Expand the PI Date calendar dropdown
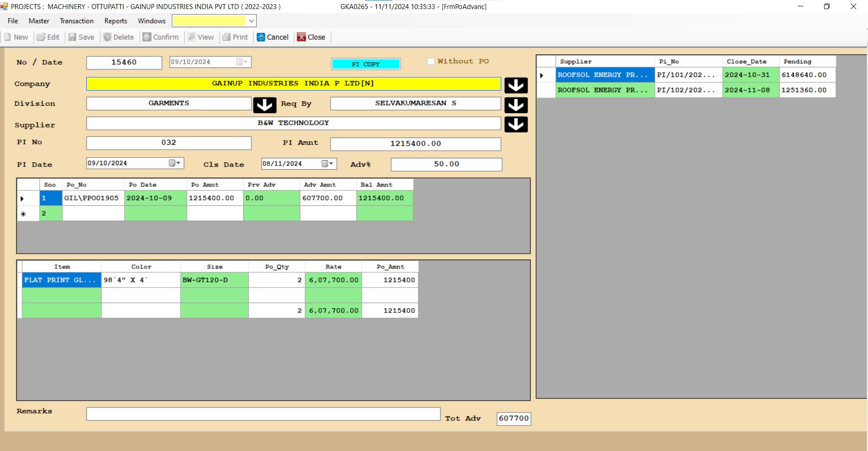This screenshot has height=451, width=868. 175,163
